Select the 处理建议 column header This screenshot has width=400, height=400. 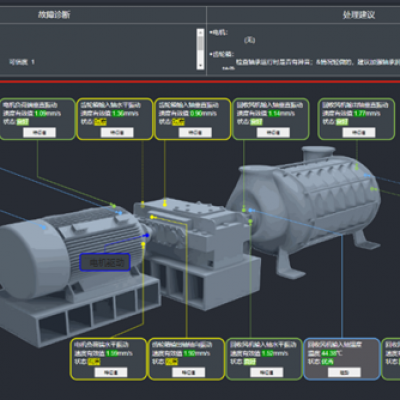click(359, 15)
